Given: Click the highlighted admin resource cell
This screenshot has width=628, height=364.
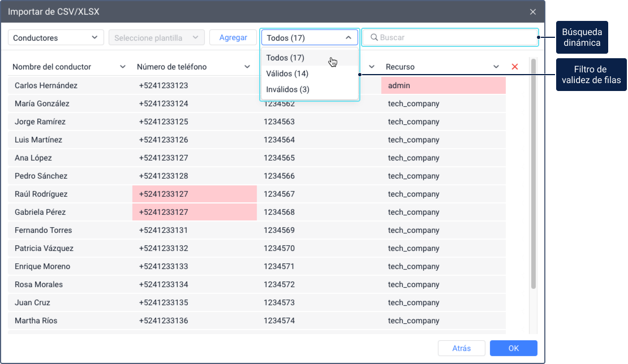Looking at the screenshot, I should (443, 85).
